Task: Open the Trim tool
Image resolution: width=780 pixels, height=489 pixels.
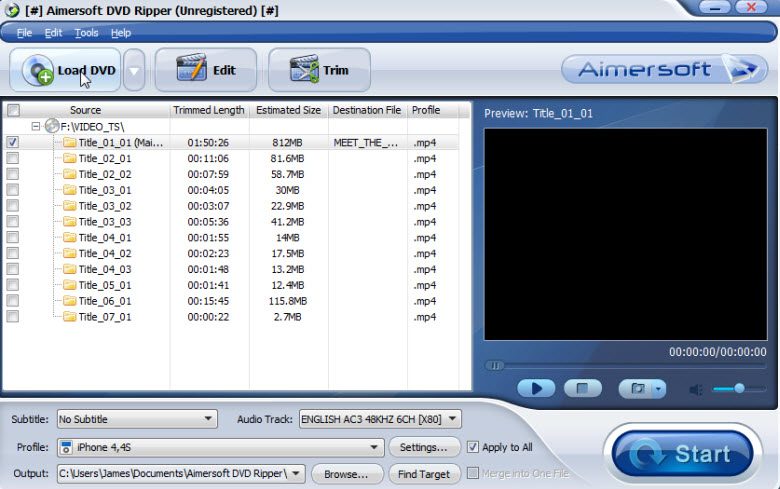Action: (319, 70)
